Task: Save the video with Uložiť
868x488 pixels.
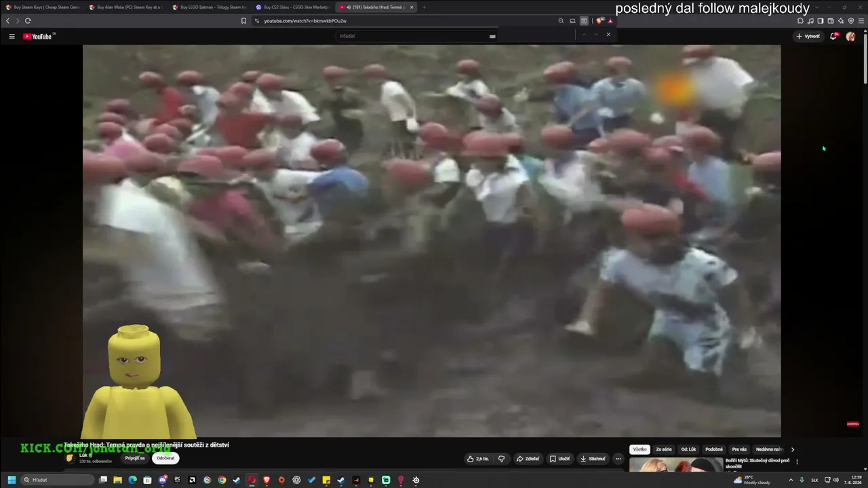Action: (559, 459)
